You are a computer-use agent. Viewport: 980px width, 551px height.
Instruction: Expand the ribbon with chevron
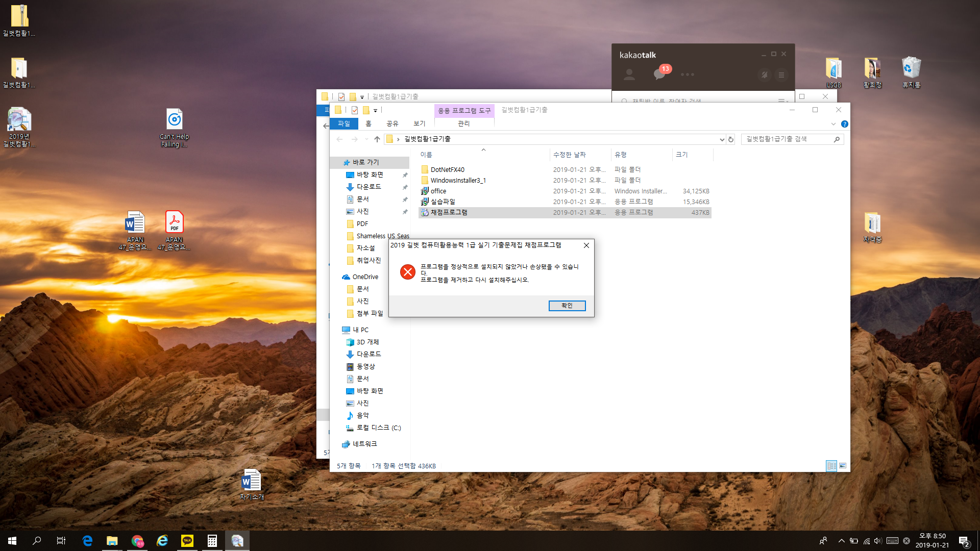click(x=834, y=124)
